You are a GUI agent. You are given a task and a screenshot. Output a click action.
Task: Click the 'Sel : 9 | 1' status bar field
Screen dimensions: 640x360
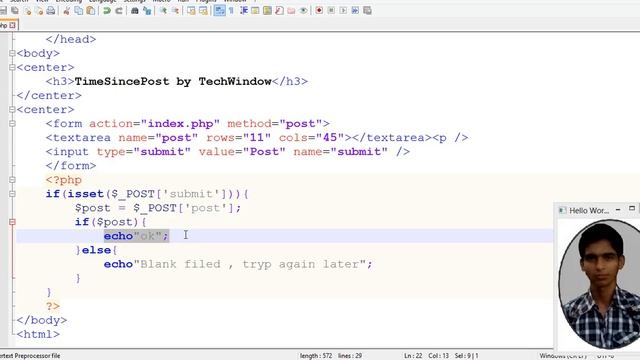coord(467,356)
